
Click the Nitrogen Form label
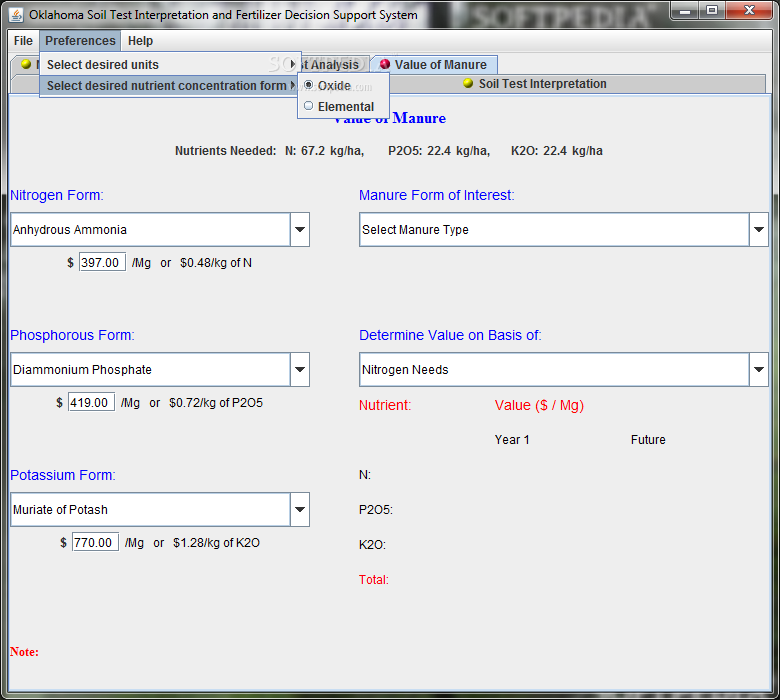point(57,195)
